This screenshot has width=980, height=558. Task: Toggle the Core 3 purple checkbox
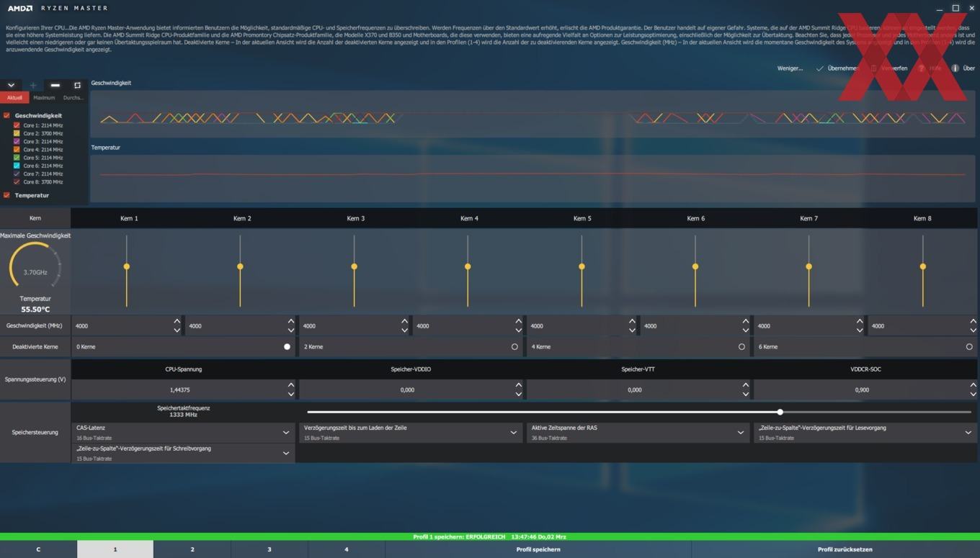coord(17,141)
